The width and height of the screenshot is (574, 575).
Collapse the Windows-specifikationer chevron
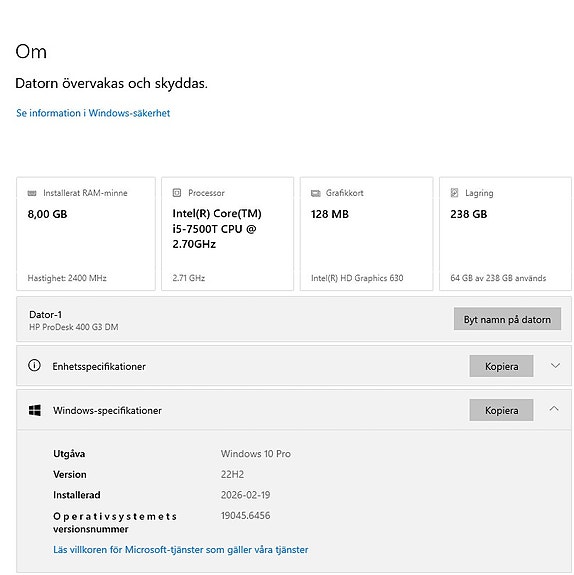(554, 409)
